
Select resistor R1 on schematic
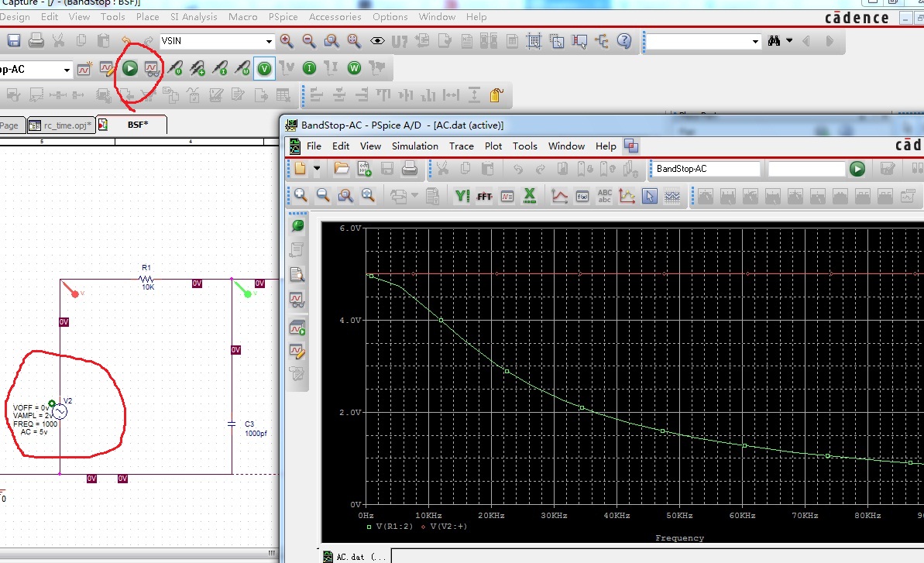point(146,278)
